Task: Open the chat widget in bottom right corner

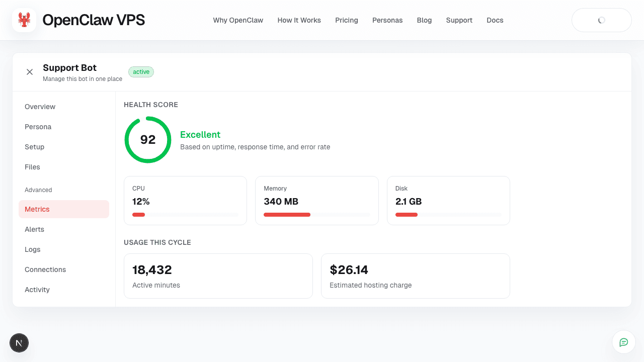Action: pos(624,342)
